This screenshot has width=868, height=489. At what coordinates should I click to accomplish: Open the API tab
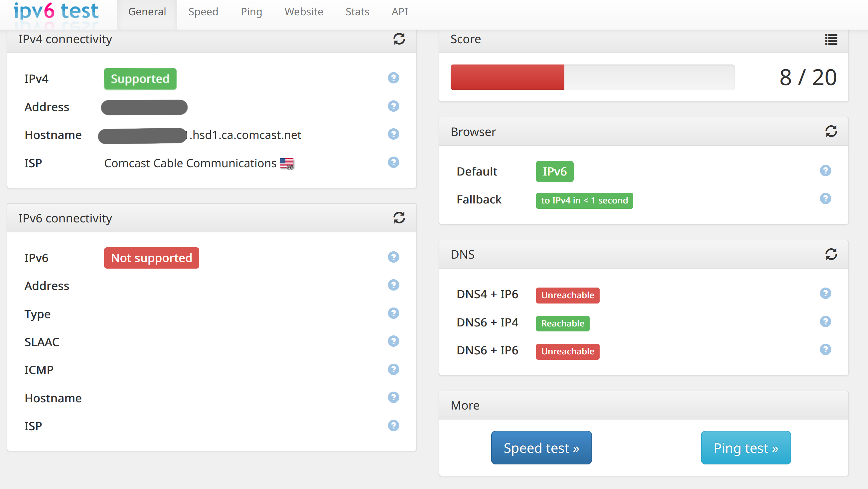(400, 12)
